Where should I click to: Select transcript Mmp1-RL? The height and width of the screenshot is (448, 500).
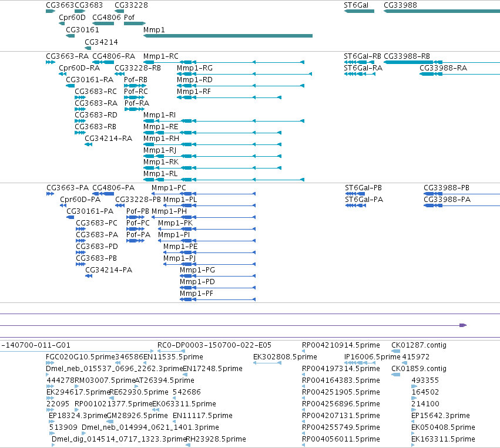coord(224,180)
